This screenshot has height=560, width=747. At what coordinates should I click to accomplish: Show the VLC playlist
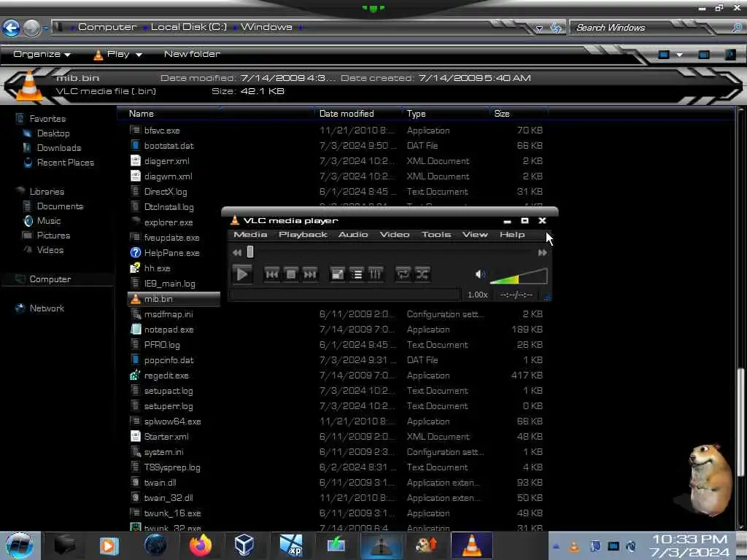pos(356,274)
